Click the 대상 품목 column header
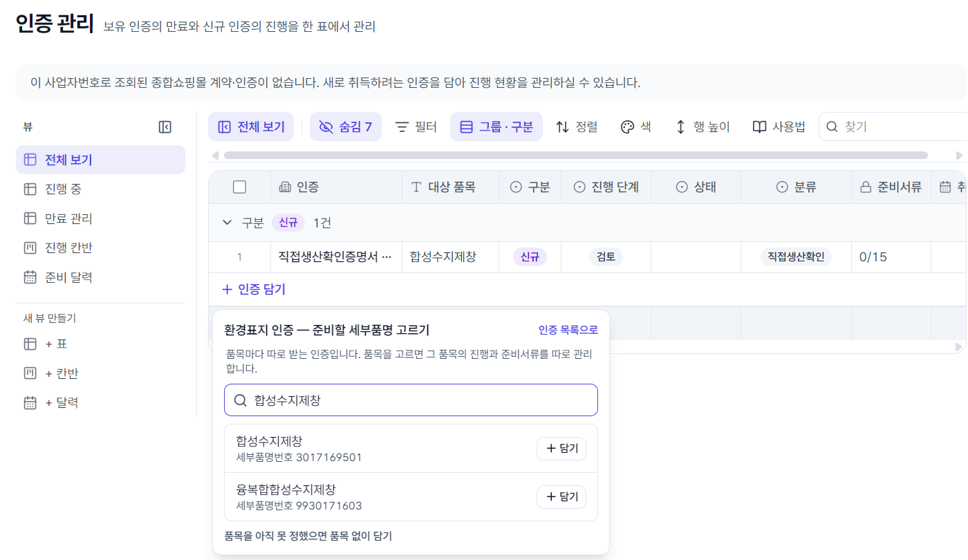The image size is (968, 560). (451, 187)
